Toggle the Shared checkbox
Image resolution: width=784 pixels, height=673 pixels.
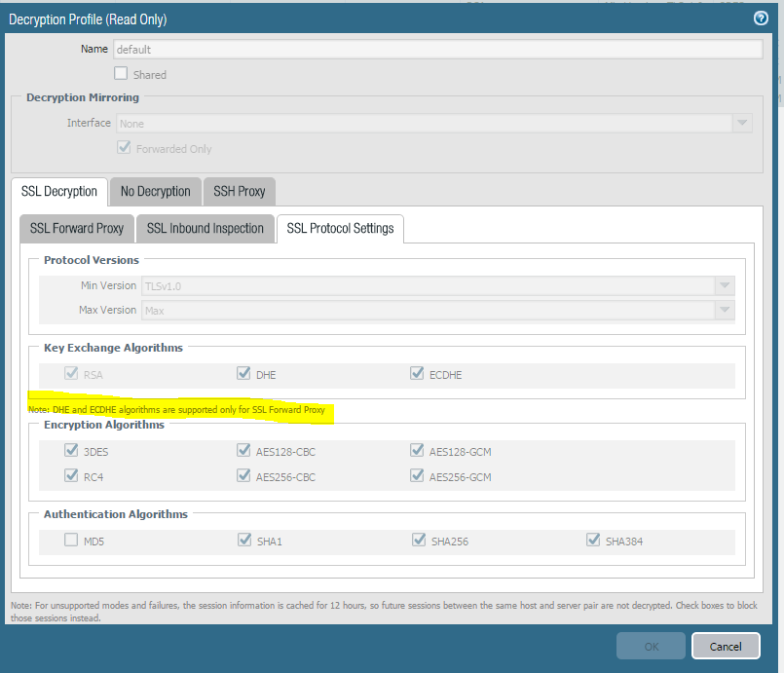(x=121, y=73)
